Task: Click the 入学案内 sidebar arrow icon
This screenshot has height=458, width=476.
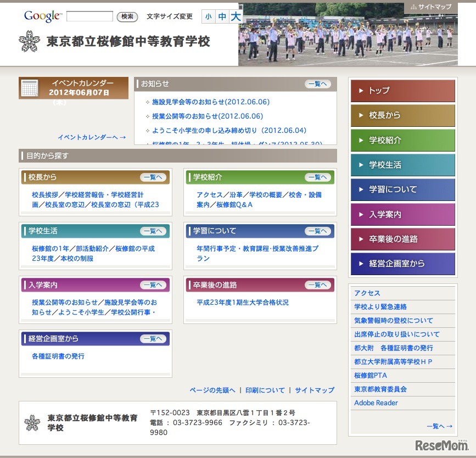Action: coord(360,214)
